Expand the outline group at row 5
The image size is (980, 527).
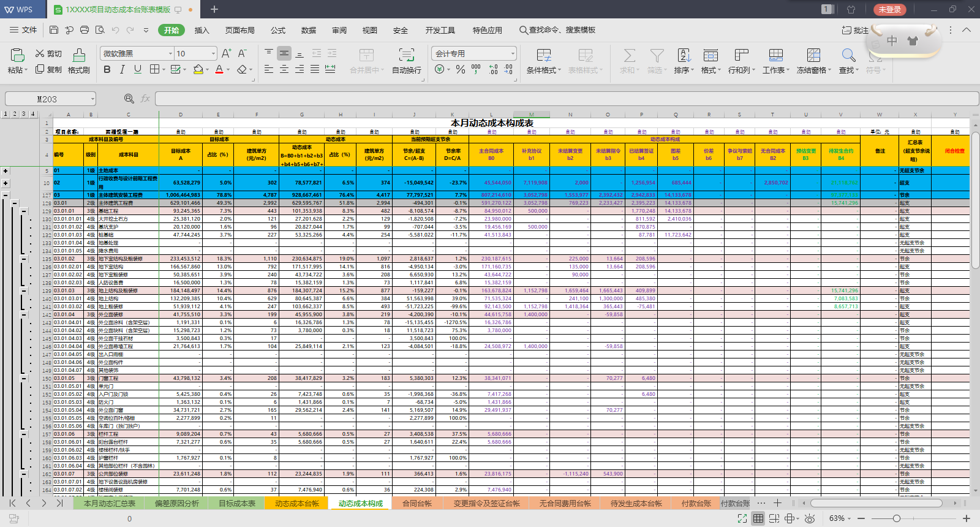tap(6, 171)
